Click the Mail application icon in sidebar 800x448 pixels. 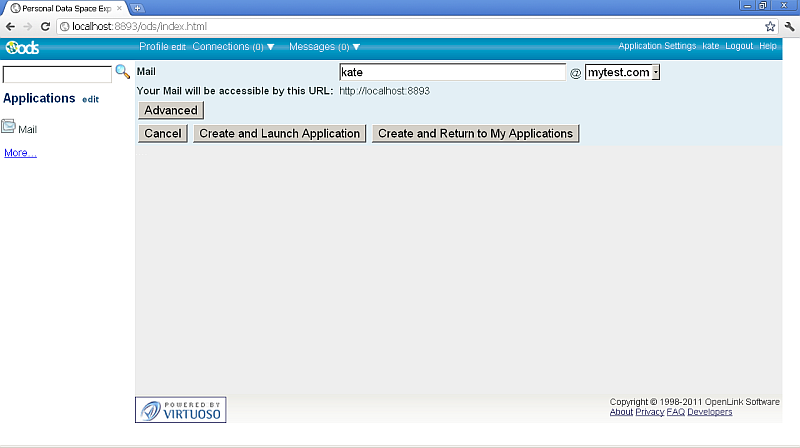point(9,127)
